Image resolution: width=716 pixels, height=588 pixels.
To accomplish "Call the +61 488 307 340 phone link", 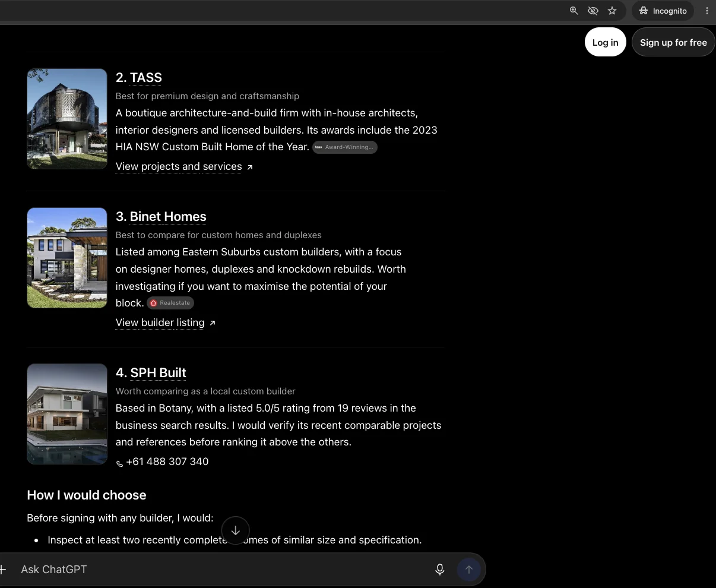I will [x=162, y=461].
